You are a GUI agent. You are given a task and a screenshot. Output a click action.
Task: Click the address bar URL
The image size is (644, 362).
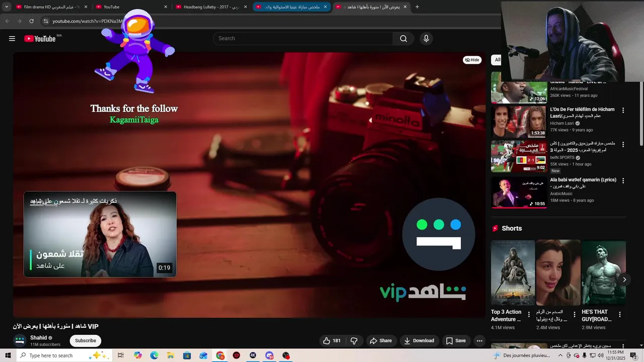pyautogui.click(x=88, y=21)
